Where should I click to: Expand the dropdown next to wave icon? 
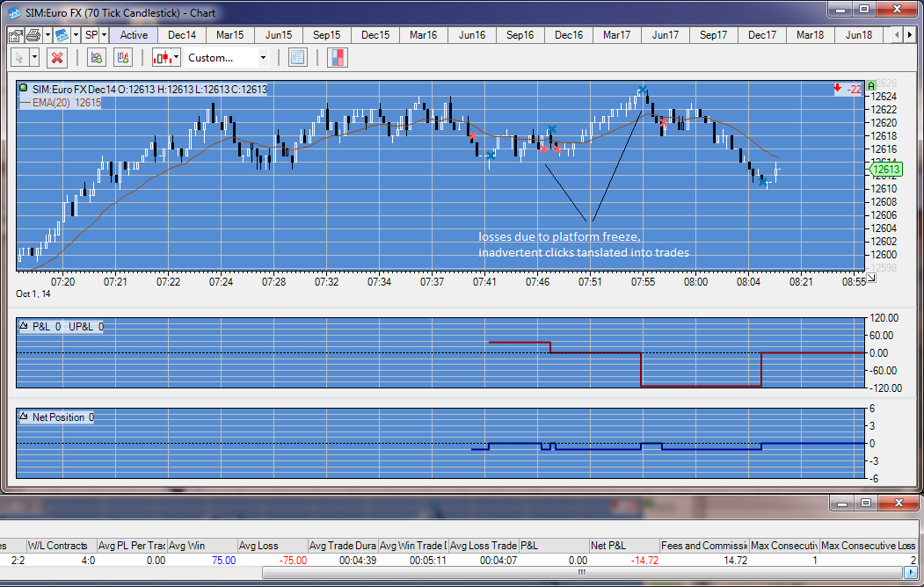(76, 35)
